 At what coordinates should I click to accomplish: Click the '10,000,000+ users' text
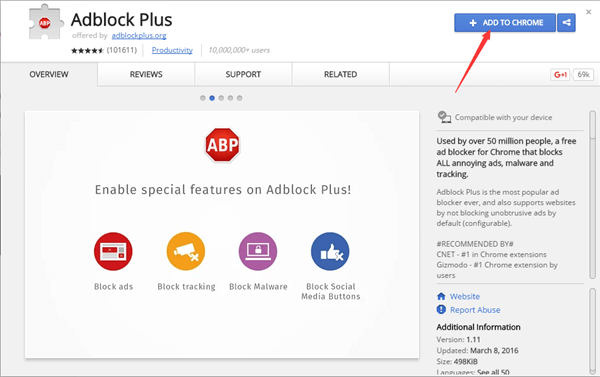[239, 50]
